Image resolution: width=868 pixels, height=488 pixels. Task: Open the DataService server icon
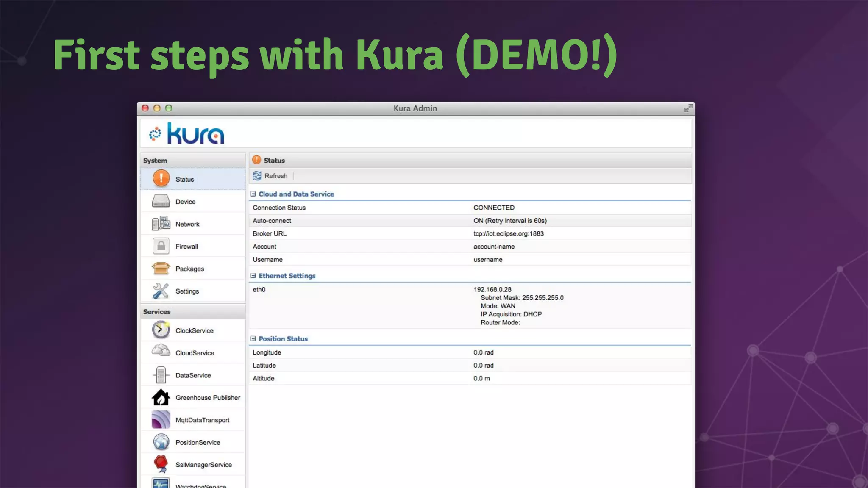(161, 375)
